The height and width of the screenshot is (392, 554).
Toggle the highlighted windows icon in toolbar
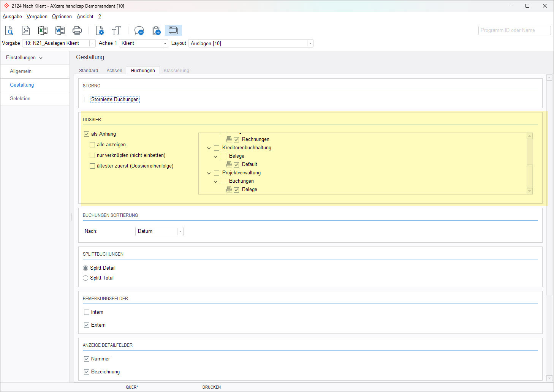point(173,30)
